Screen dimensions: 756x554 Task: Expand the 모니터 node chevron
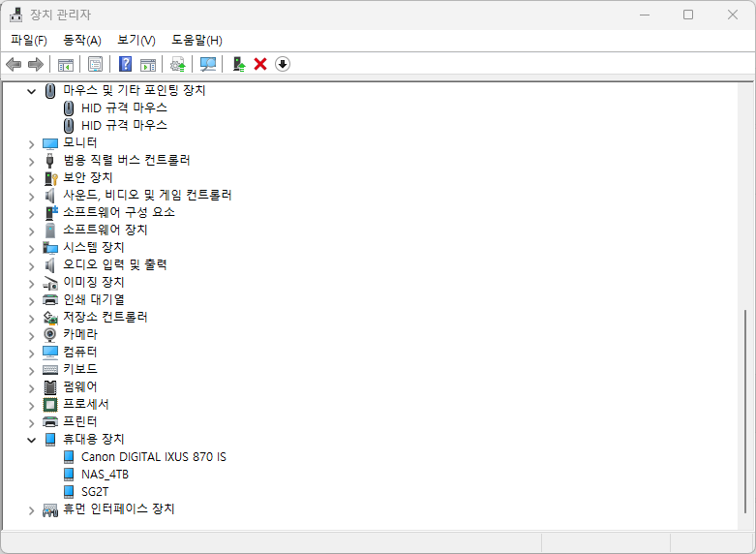pyautogui.click(x=31, y=143)
